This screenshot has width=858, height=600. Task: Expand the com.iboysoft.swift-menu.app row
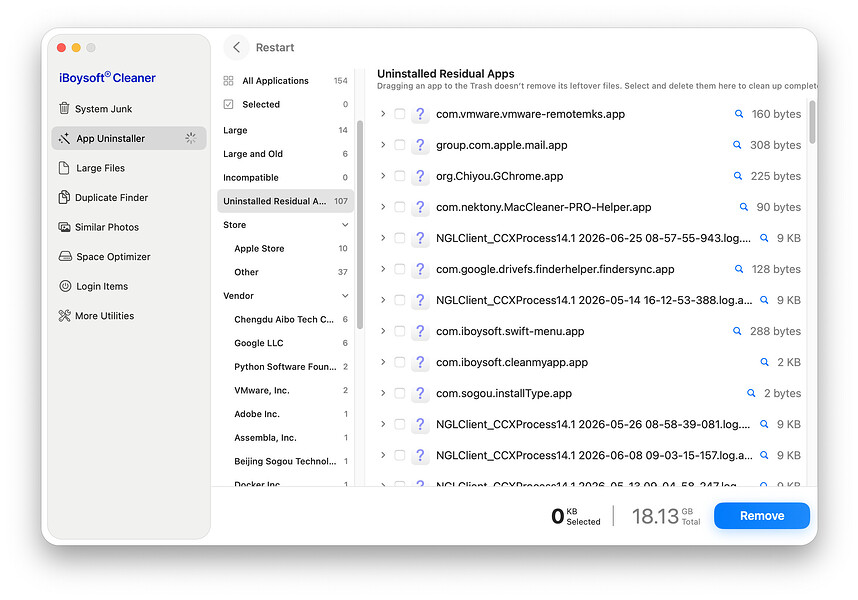383,331
